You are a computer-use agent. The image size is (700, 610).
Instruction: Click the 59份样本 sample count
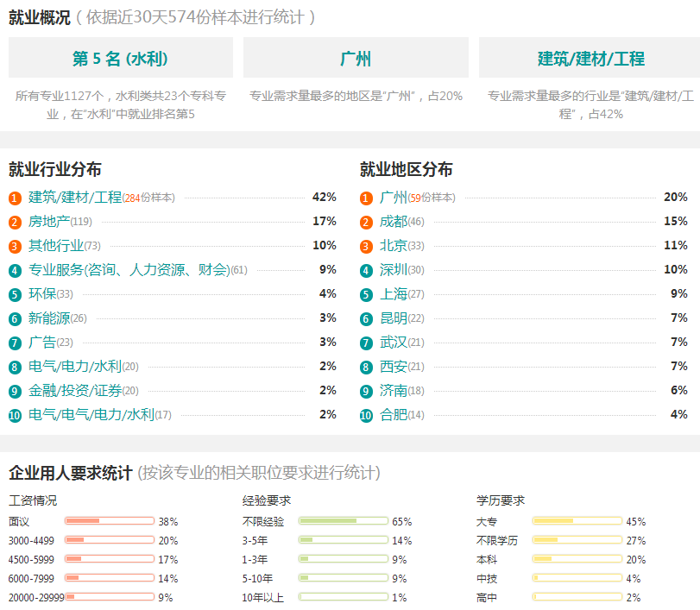(432, 198)
